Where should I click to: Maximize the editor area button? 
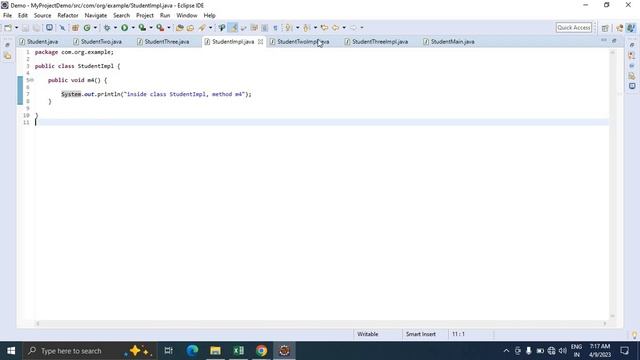614,40
